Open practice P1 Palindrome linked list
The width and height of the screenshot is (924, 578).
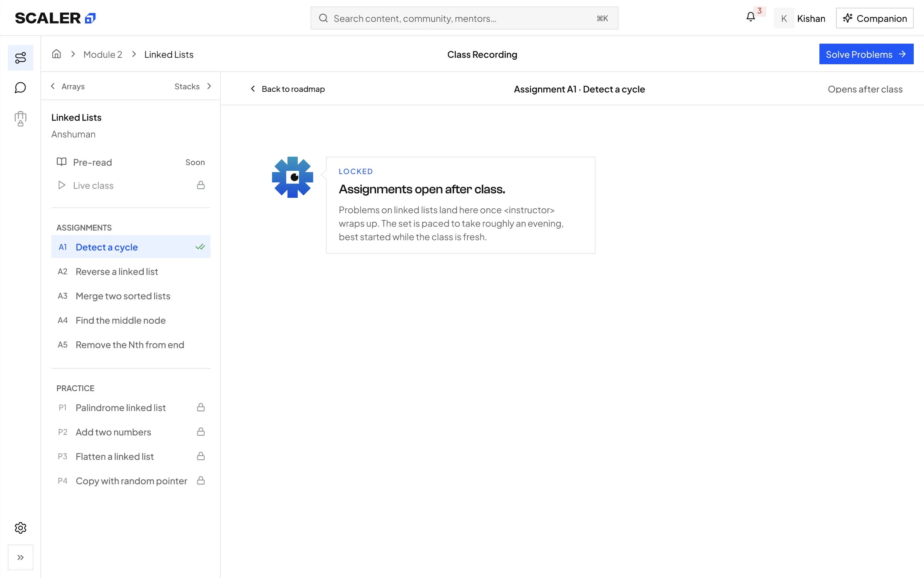coord(131,407)
